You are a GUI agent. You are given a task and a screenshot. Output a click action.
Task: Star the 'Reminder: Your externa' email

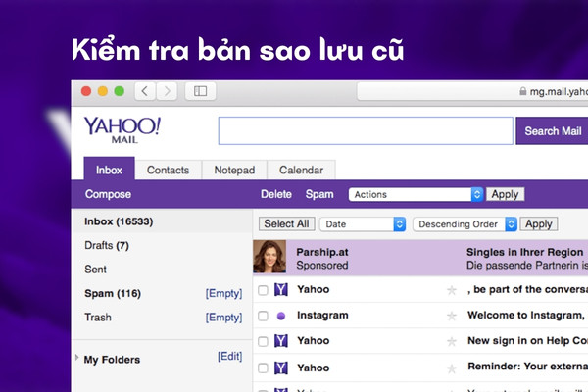click(x=452, y=368)
